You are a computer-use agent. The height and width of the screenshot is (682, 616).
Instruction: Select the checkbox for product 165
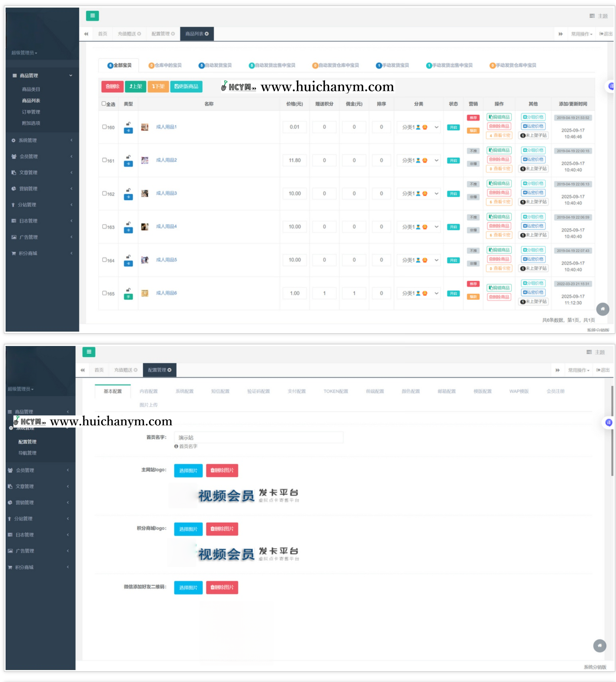[105, 293]
